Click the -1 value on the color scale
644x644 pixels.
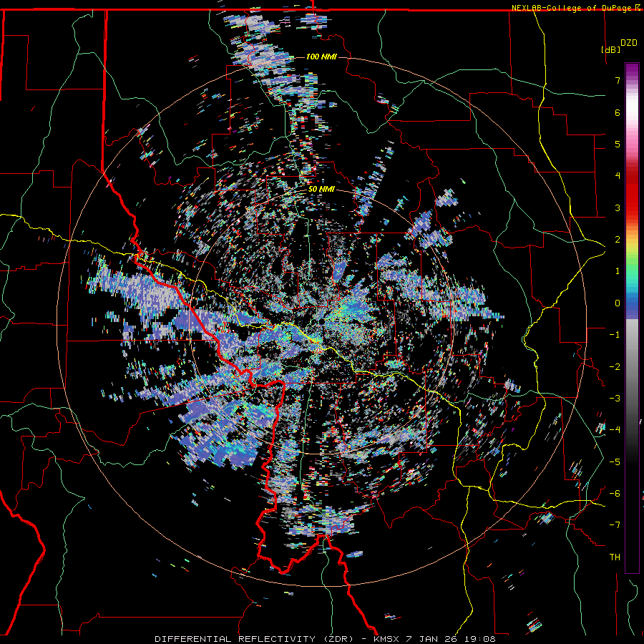pyautogui.click(x=615, y=335)
